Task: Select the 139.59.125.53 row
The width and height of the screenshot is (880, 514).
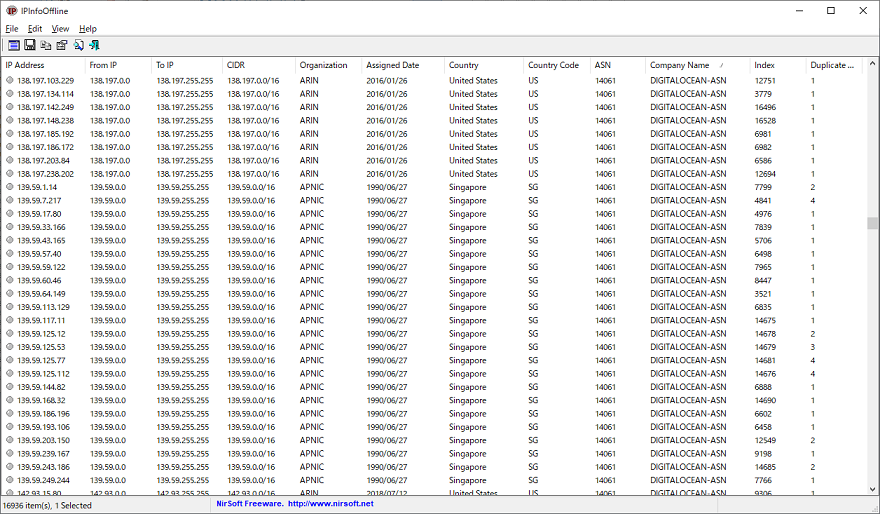Action: (x=432, y=347)
